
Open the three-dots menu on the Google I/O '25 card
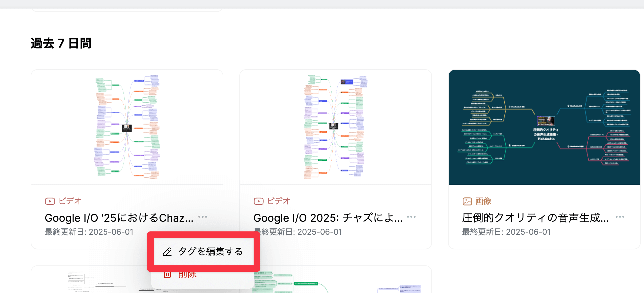click(203, 217)
